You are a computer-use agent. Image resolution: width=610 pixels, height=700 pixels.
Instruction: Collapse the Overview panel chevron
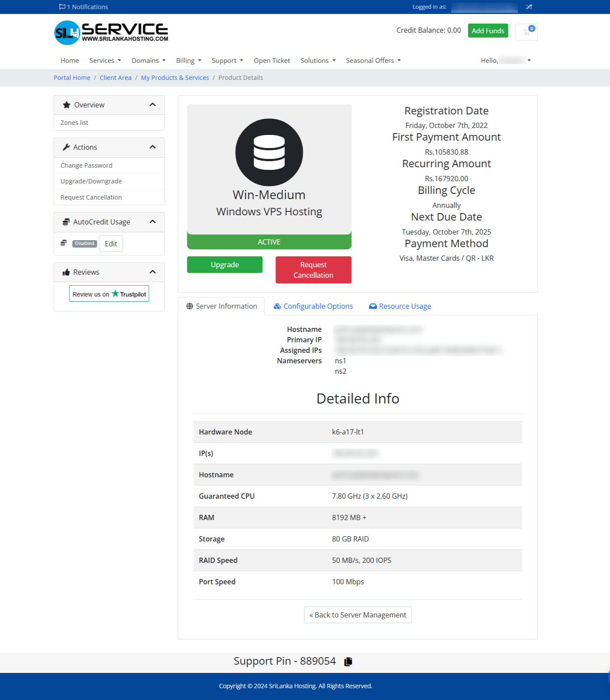153,105
